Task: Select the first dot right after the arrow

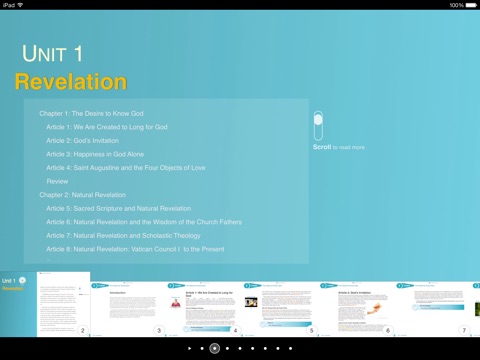Action: [202, 348]
